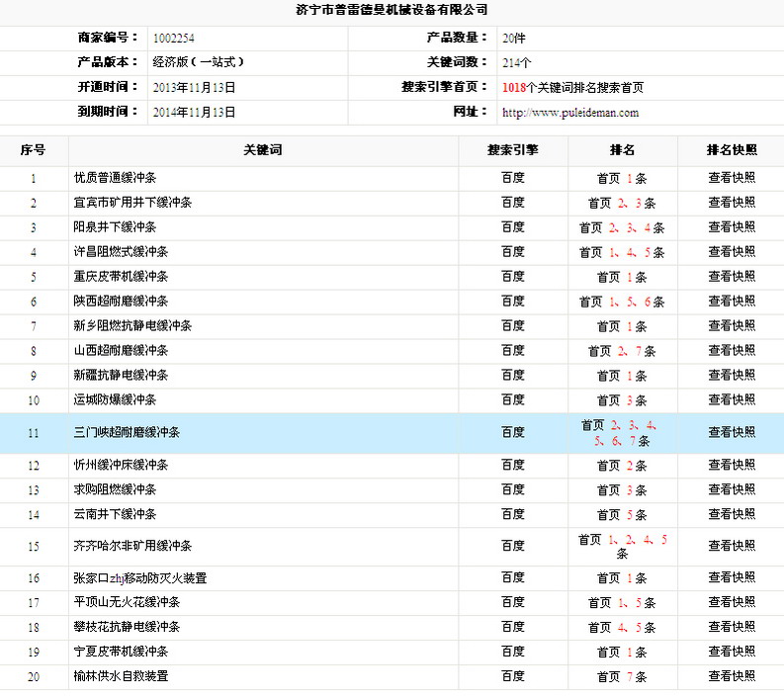
Task: Select keyword 宁夏皮带机缓冲条
Action: [x=121, y=652]
